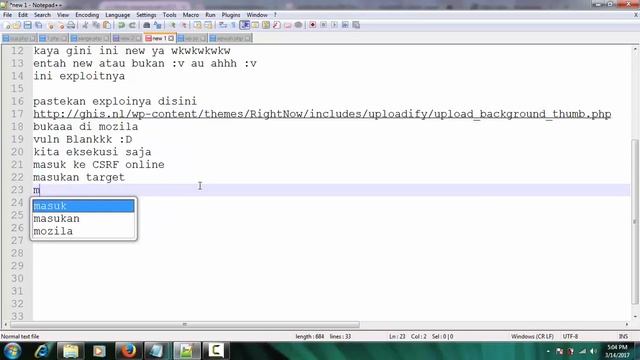The width and height of the screenshot is (640, 360).
Task: Paste clipboard using toolbar icon
Action: (107, 25)
